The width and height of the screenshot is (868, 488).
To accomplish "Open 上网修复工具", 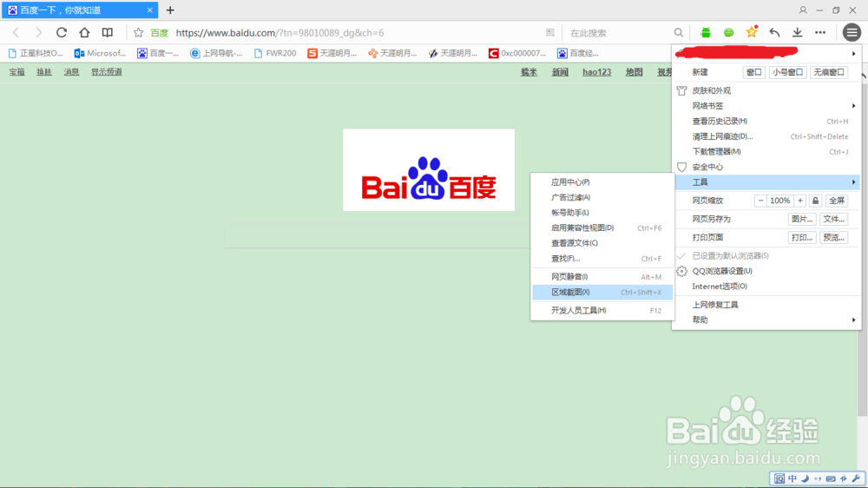I will [x=766, y=305].
